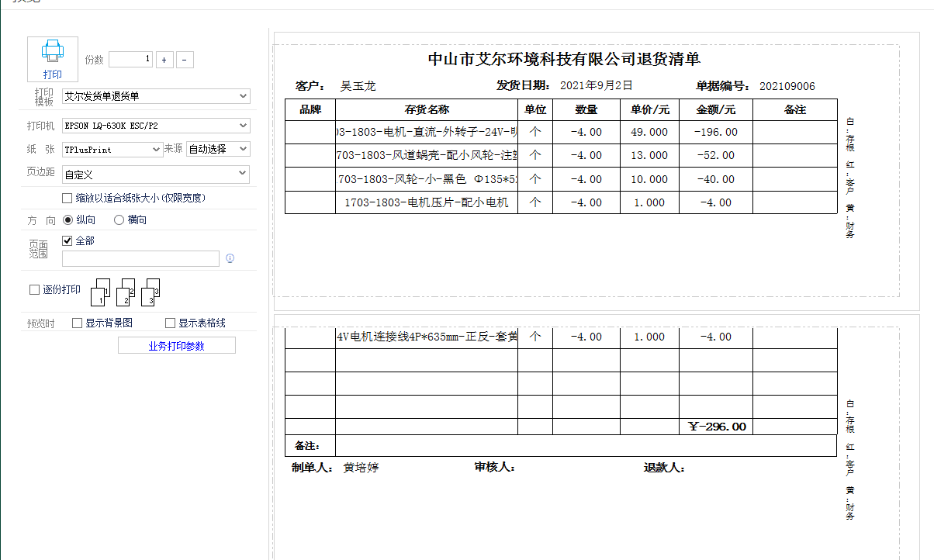934x560 pixels.
Task: Enable the 显示表格线 checkbox
Action: point(170,323)
